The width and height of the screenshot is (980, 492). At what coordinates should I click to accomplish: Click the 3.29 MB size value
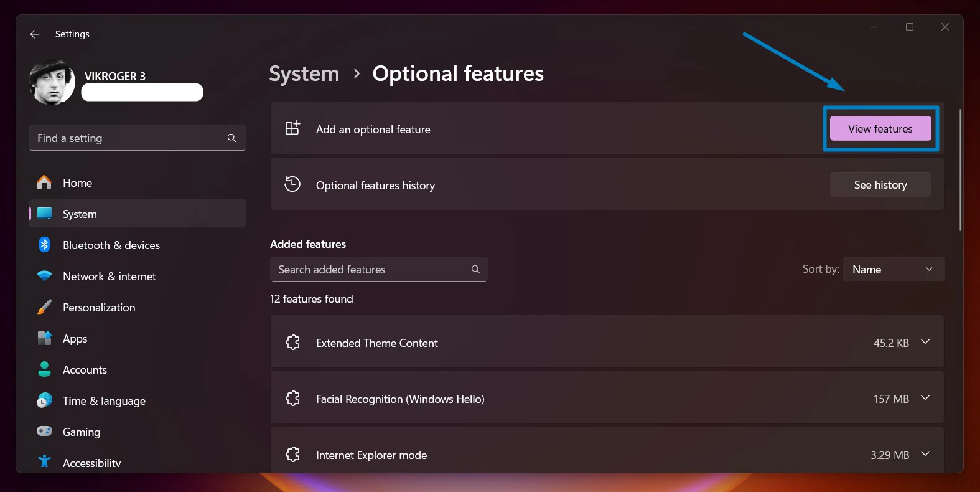pyautogui.click(x=890, y=455)
